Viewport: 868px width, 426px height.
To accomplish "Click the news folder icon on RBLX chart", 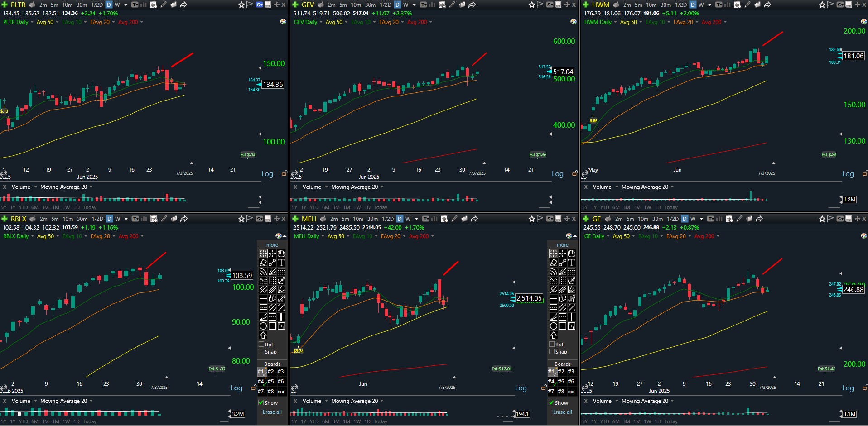I will 174,219.
